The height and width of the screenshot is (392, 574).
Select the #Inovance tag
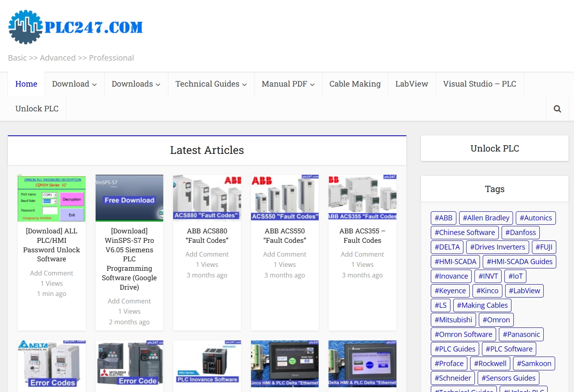(451, 276)
